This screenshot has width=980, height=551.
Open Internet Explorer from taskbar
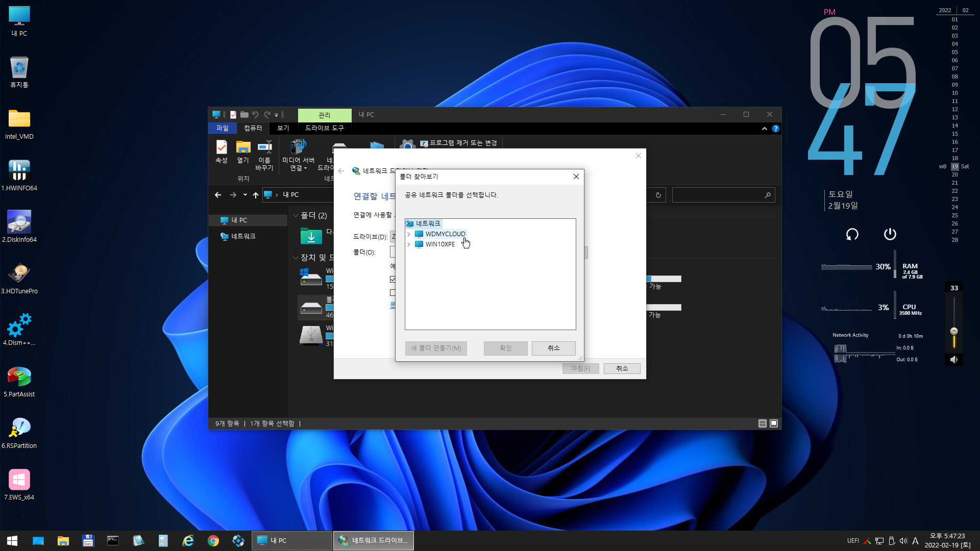(188, 541)
